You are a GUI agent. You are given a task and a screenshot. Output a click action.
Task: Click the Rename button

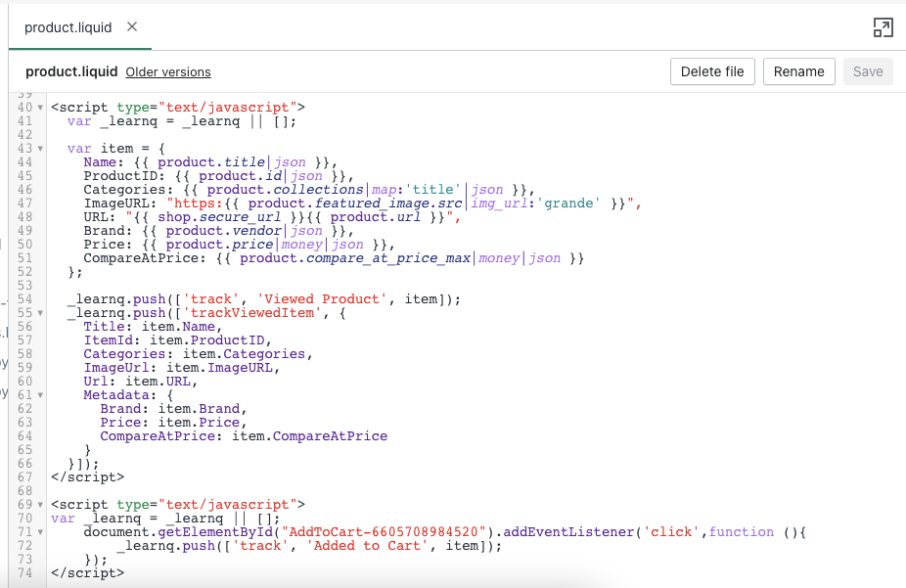798,71
